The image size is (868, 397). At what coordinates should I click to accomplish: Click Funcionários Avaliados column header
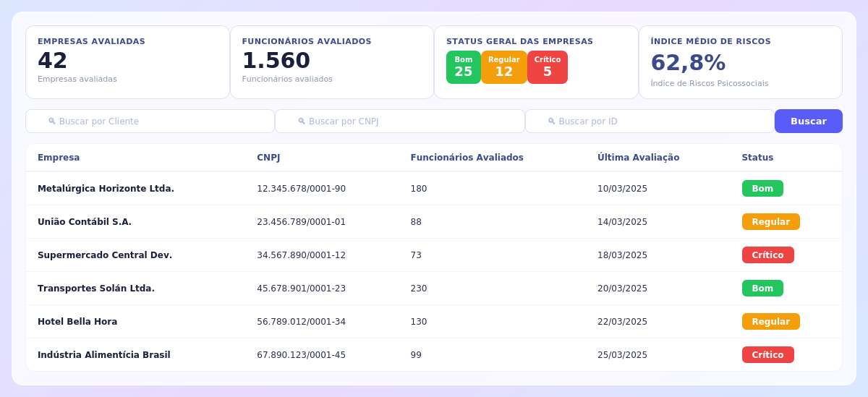click(x=467, y=158)
